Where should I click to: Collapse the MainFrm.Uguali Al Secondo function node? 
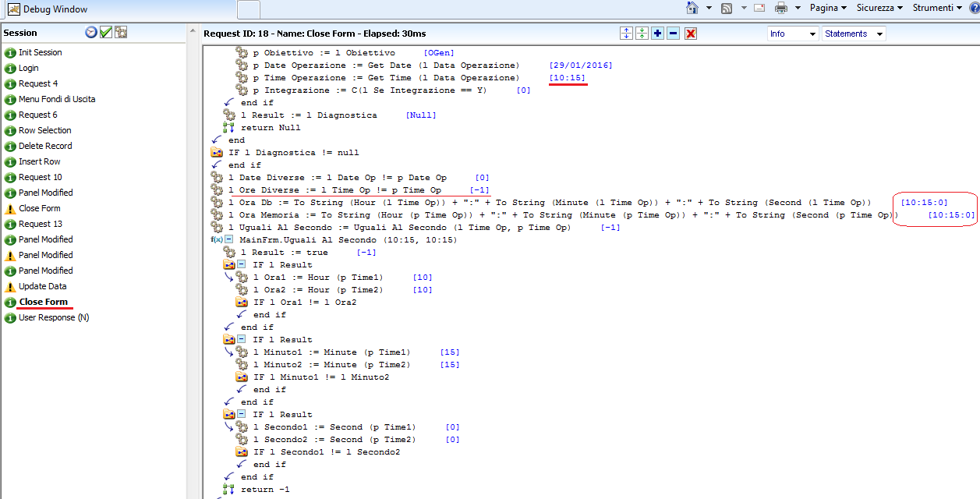(229, 239)
